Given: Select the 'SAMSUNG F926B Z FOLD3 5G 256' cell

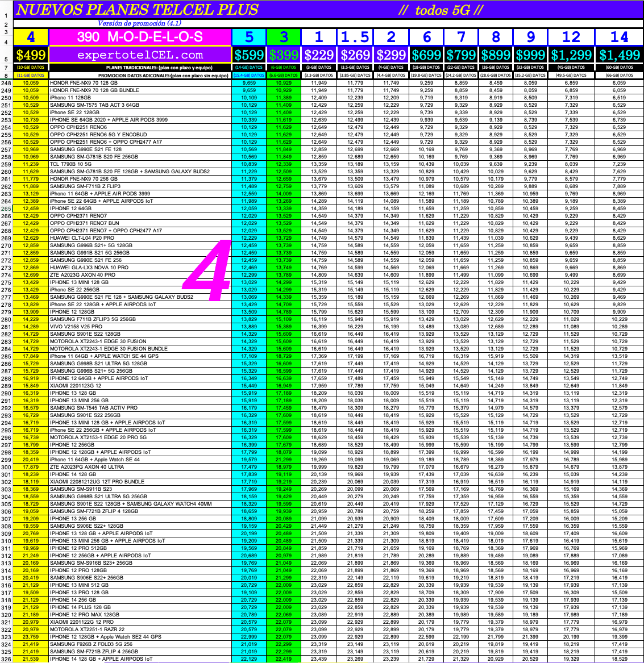Looking at the screenshot, I should point(140,644).
